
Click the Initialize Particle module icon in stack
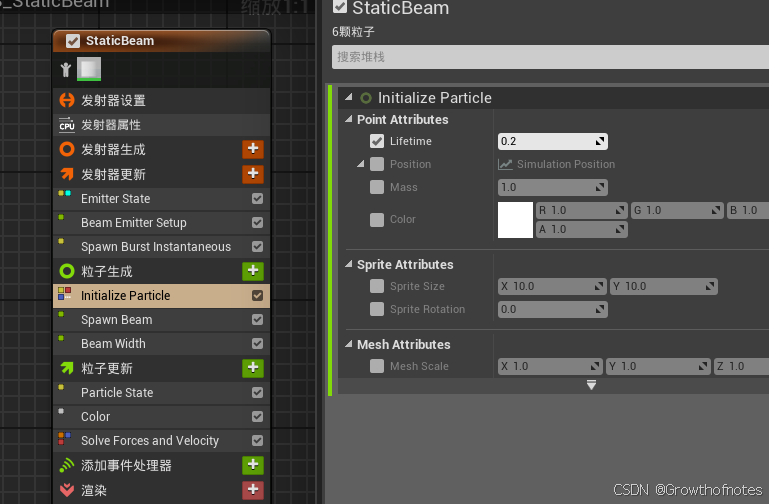pyautogui.click(x=65, y=294)
